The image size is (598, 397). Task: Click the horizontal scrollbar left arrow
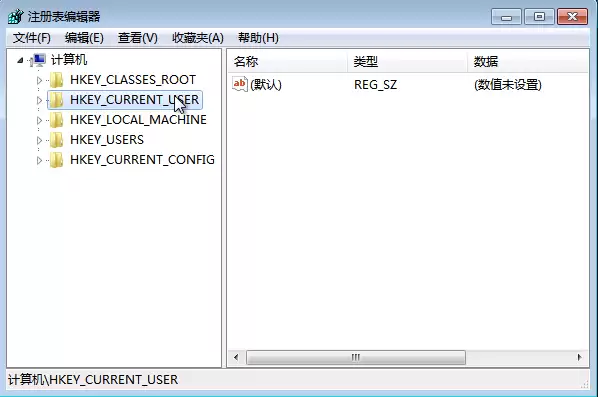[236, 357]
